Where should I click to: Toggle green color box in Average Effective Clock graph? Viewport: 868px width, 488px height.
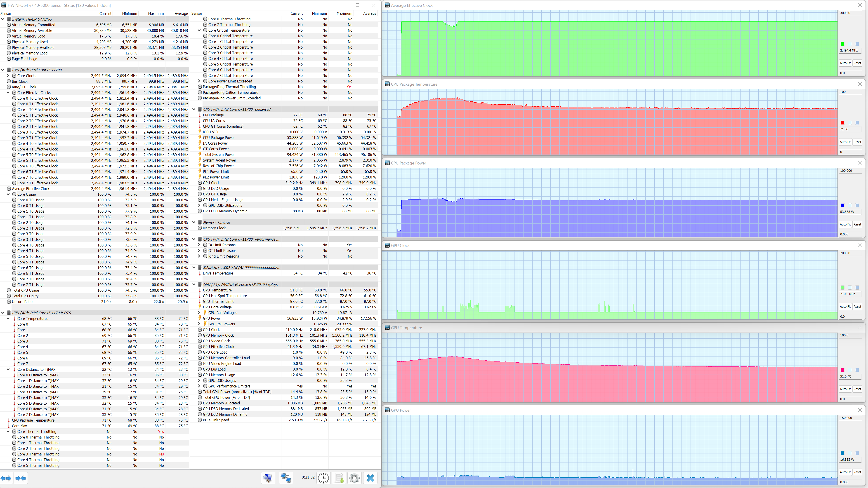click(x=842, y=44)
